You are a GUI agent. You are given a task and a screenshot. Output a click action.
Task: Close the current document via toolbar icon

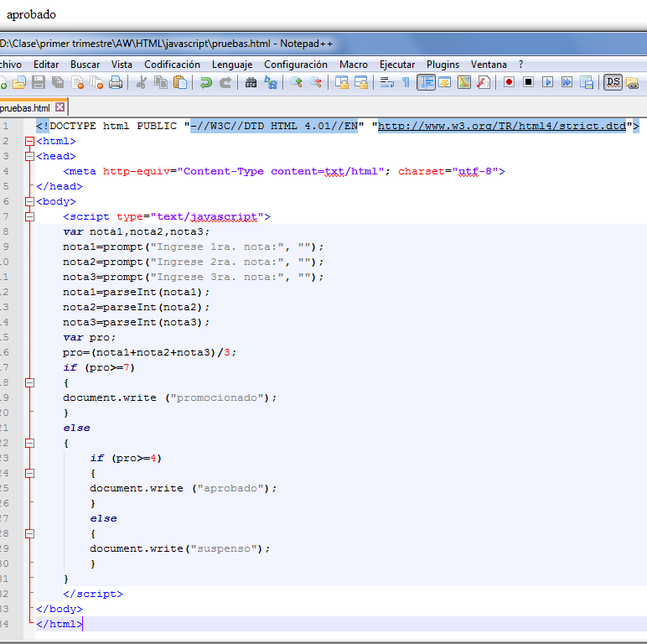[x=78, y=82]
